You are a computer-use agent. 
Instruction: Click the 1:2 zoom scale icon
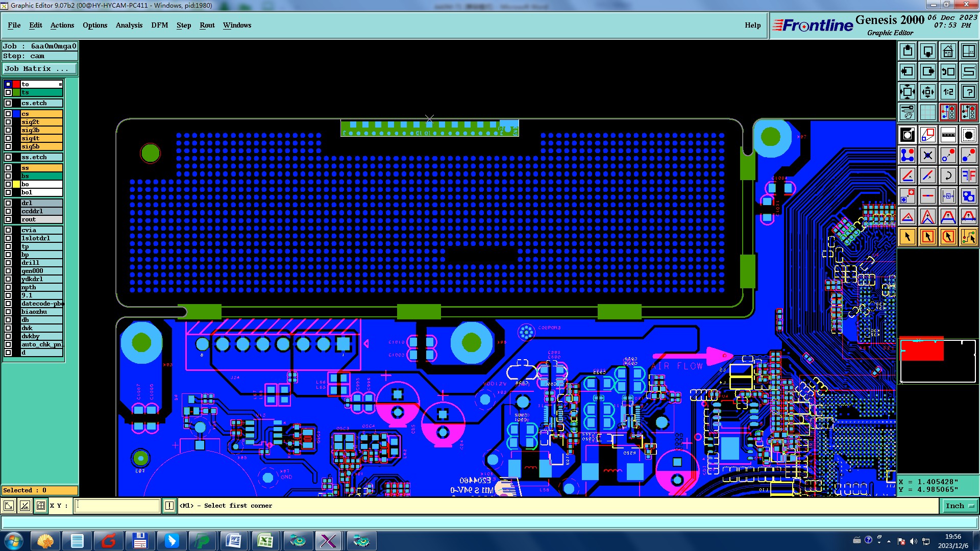[948, 92]
